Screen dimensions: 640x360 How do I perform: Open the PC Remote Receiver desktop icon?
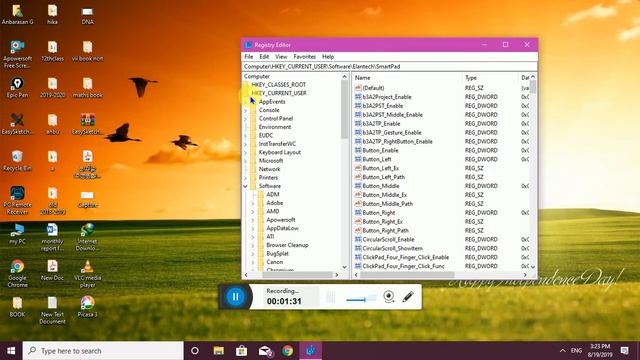pos(17,200)
